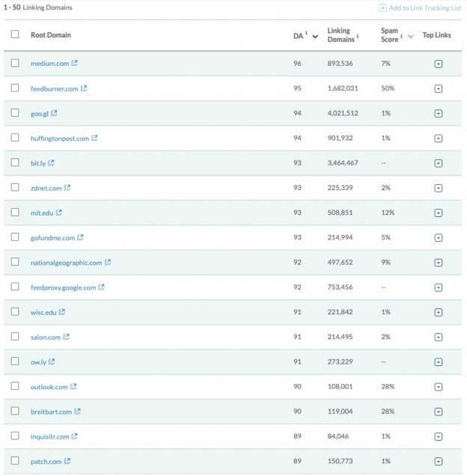Expand Top Links for outlook.com
The width and height of the screenshot is (467, 476).
[438, 387]
